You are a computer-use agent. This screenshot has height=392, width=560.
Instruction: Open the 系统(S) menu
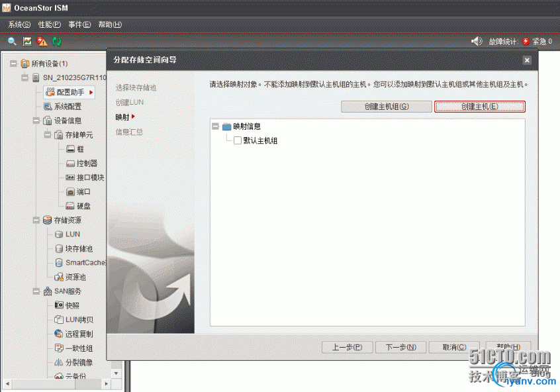click(x=19, y=24)
